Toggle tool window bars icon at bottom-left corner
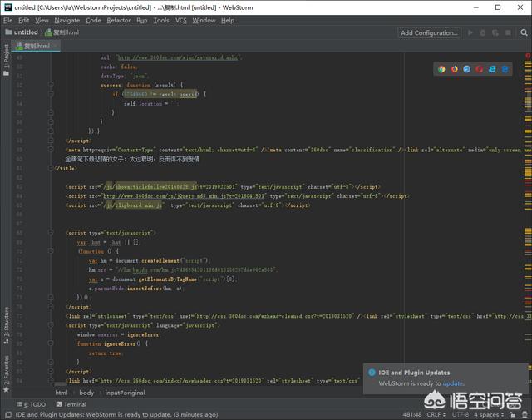 [x=8, y=414]
